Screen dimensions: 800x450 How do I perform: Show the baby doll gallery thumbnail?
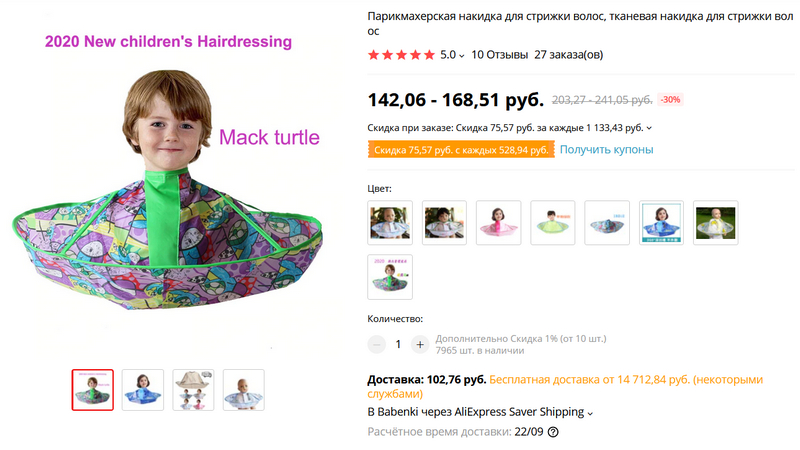pos(243,390)
